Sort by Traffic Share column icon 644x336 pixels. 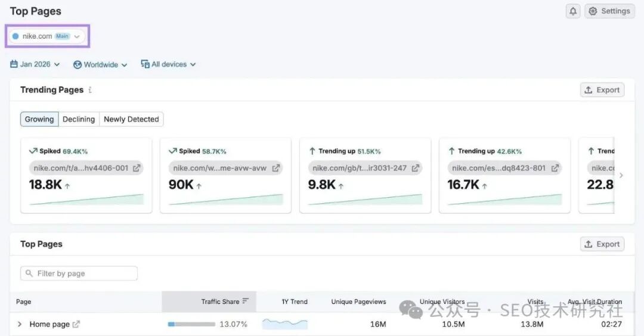pos(246,301)
